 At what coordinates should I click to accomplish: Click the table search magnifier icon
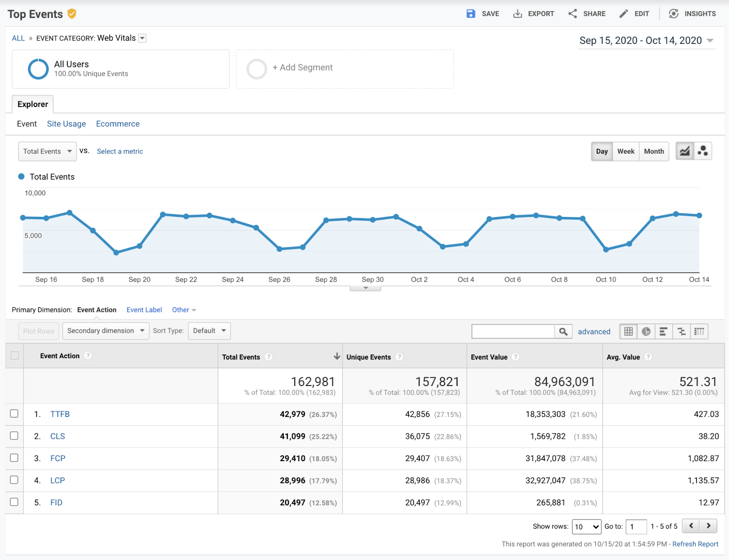point(563,331)
